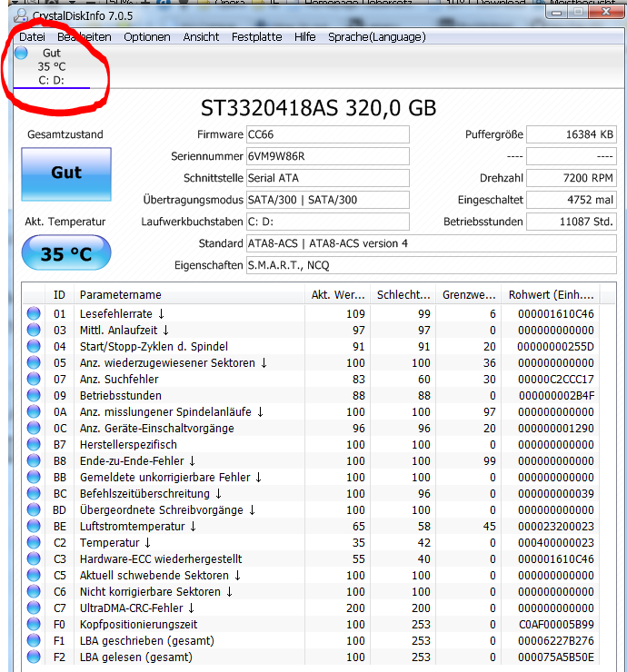
Task: Click status orb for Anz. Suchfehler row
Action: point(34,379)
